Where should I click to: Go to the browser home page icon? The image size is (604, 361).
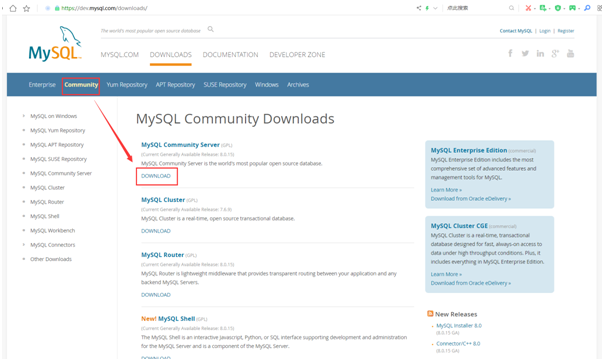click(13, 8)
